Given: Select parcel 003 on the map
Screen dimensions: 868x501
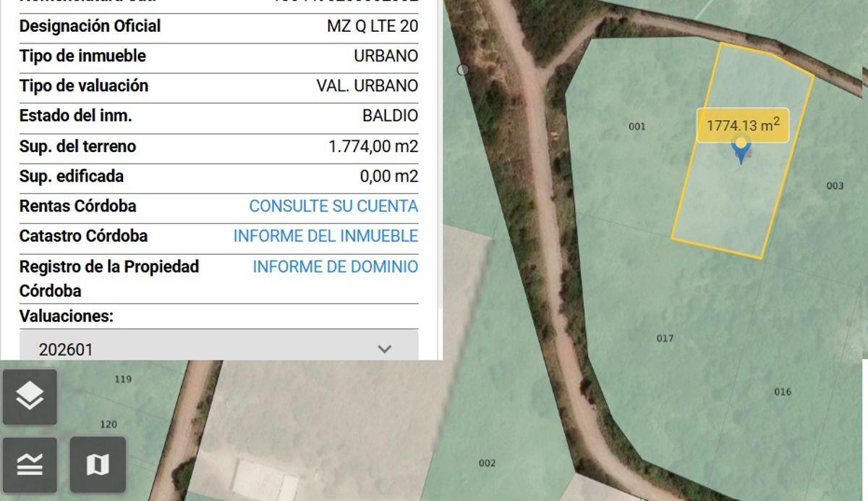Looking at the screenshot, I should tap(835, 186).
